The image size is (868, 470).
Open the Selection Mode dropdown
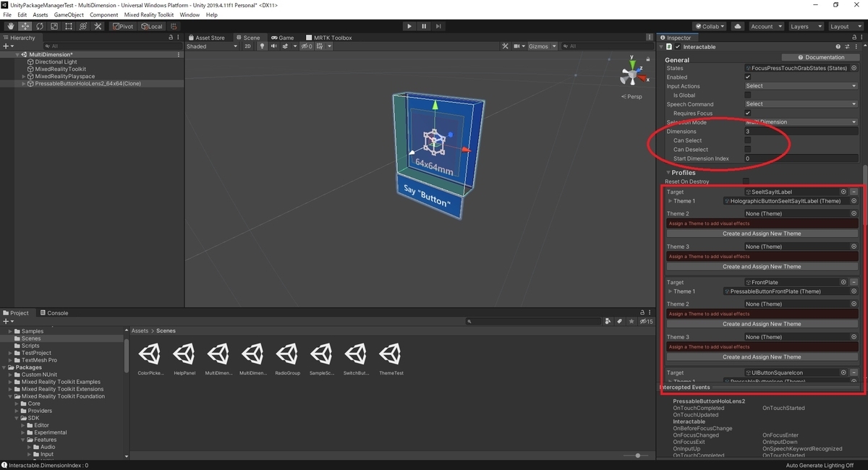(801, 122)
